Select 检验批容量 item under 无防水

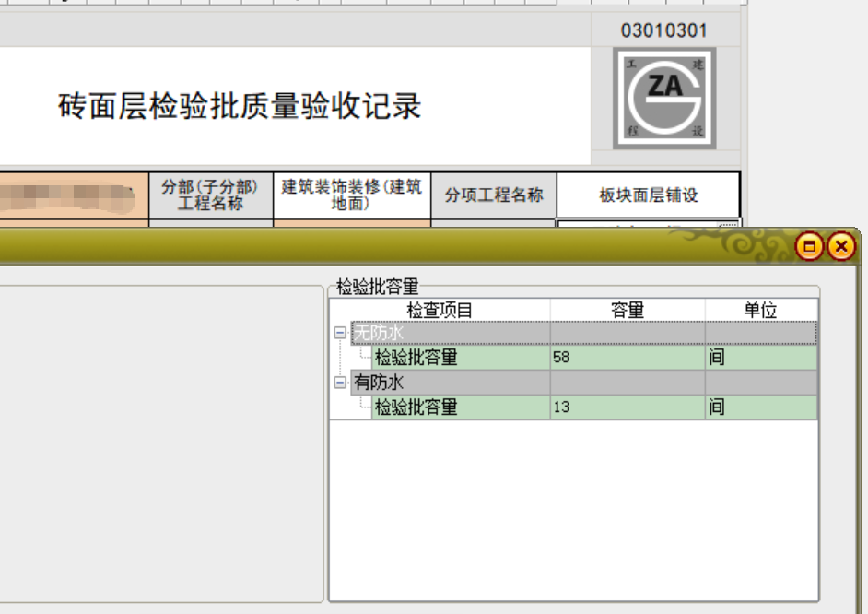416,358
